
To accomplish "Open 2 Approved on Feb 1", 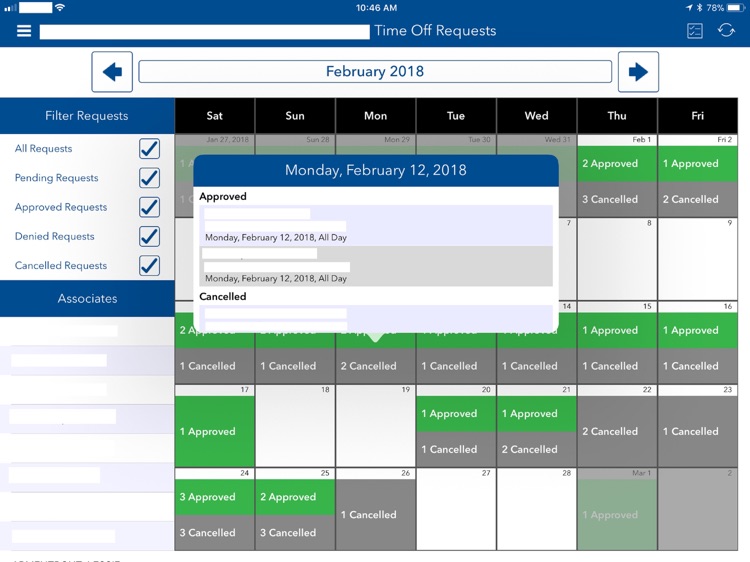I will click(x=617, y=164).
